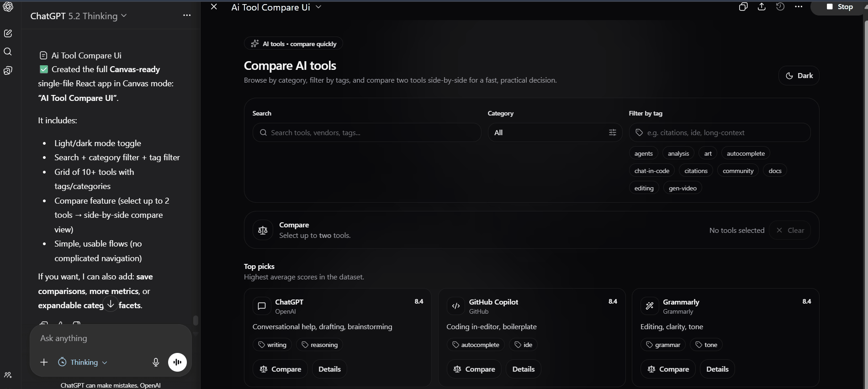868x389 pixels.
Task: Toggle the citations tag filter
Action: (696, 171)
